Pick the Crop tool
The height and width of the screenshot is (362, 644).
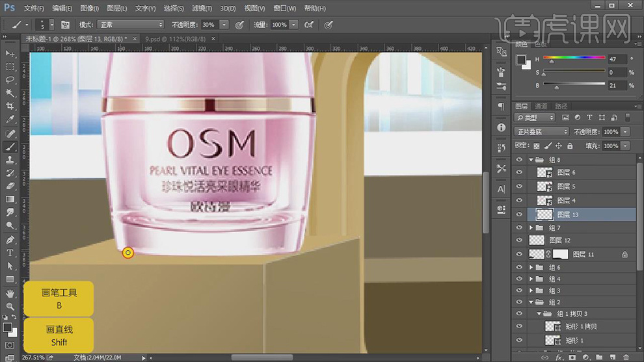pos(10,107)
